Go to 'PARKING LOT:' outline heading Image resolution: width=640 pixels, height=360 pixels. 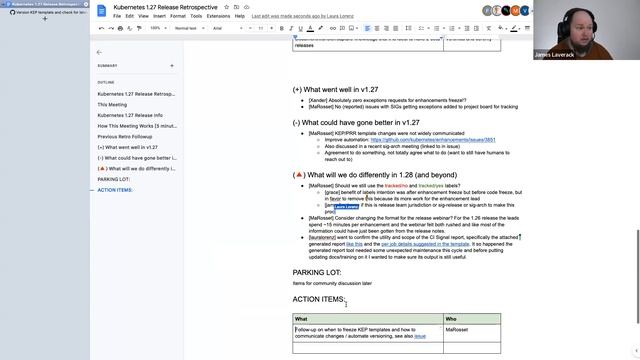coord(113,179)
